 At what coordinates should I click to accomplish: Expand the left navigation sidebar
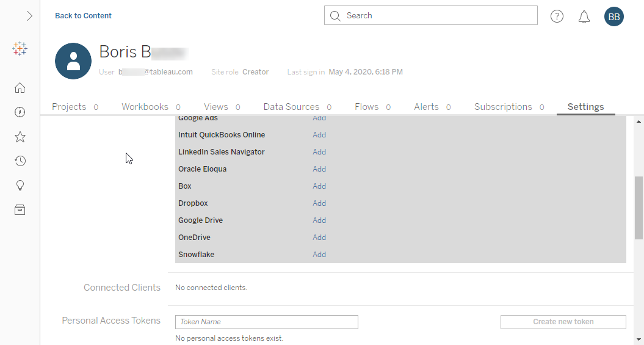(29, 16)
